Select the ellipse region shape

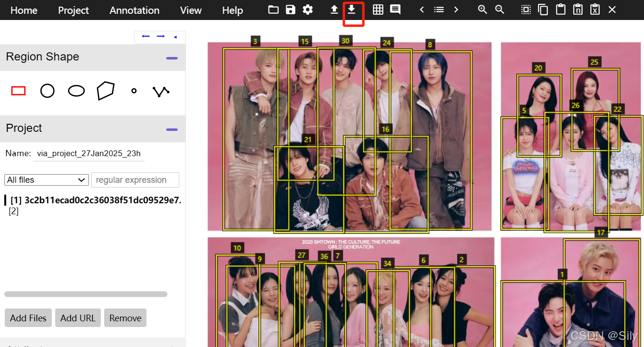point(77,91)
